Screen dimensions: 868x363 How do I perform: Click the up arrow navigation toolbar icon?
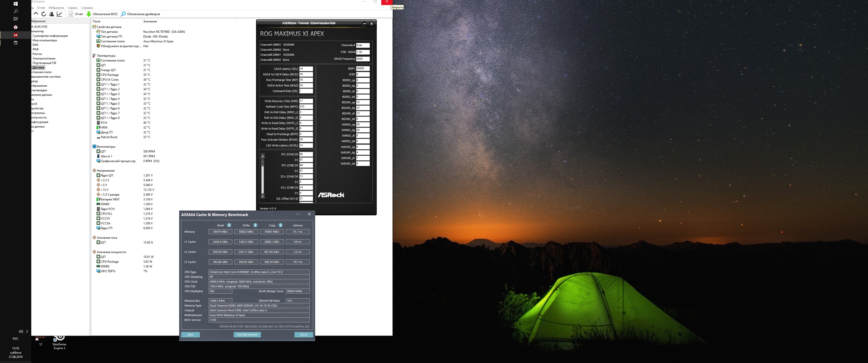click(x=36, y=14)
